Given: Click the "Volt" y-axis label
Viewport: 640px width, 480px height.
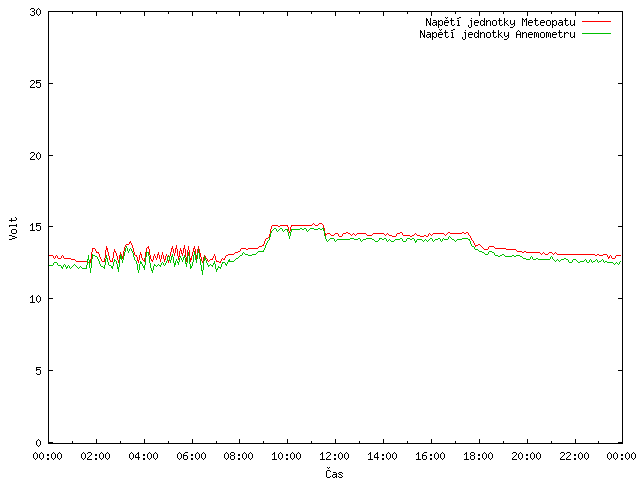Looking at the screenshot, I should tap(14, 228).
